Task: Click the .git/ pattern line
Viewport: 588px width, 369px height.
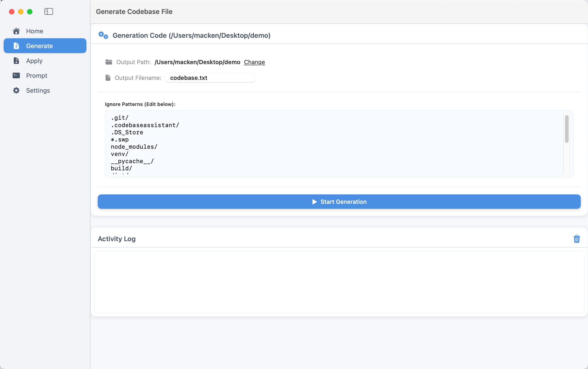Action: 120,118
